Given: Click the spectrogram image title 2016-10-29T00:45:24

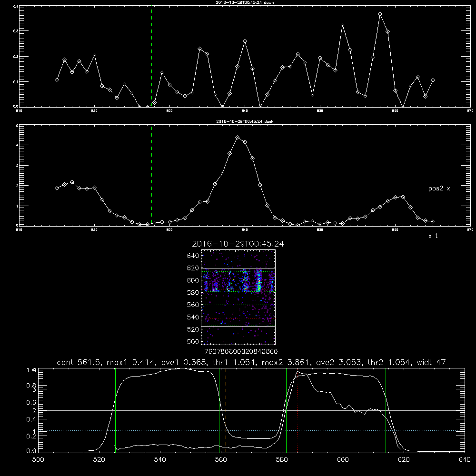Looking at the screenshot, I should click(238, 244).
